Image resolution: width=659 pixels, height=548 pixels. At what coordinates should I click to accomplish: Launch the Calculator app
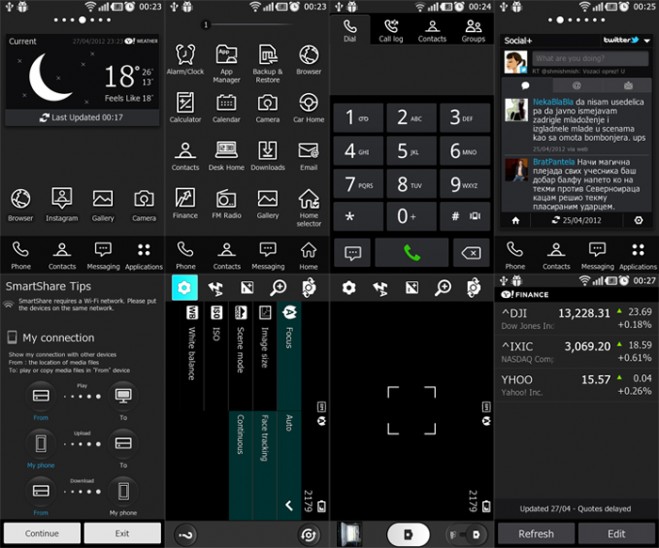click(185, 107)
